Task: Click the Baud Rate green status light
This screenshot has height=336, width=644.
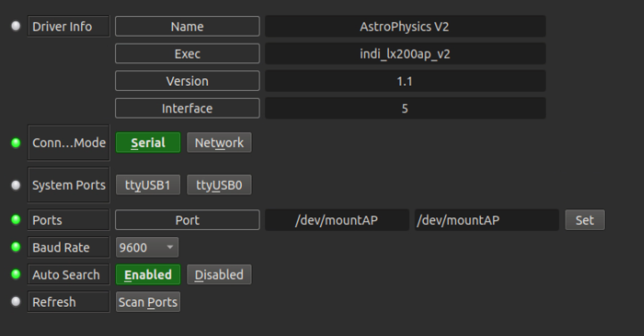Action: 16,247
